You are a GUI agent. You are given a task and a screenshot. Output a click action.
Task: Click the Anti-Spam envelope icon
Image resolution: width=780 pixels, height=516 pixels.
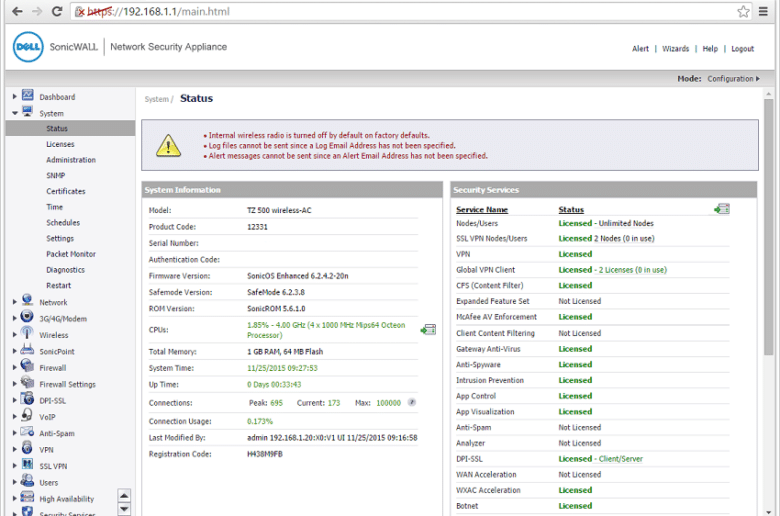(27, 431)
